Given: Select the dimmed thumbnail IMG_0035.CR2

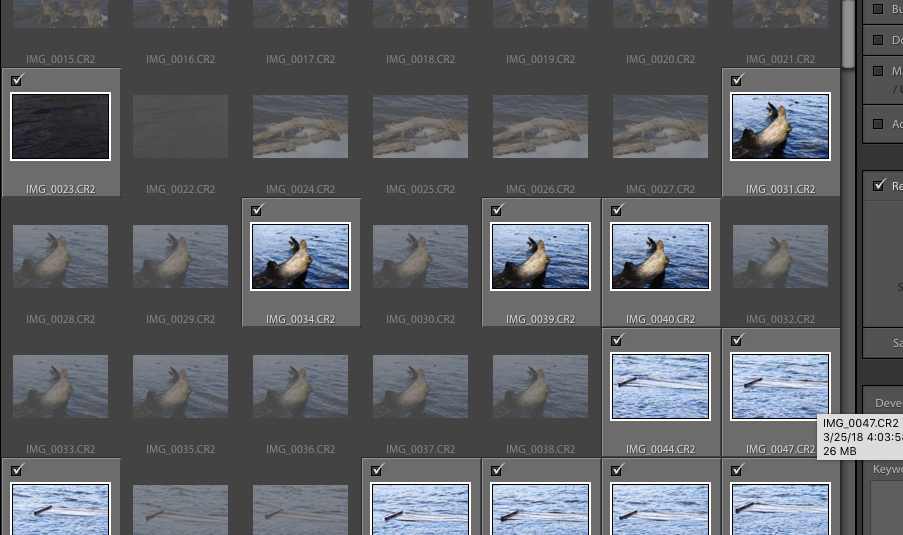Looking at the screenshot, I should tap(180, 386).
